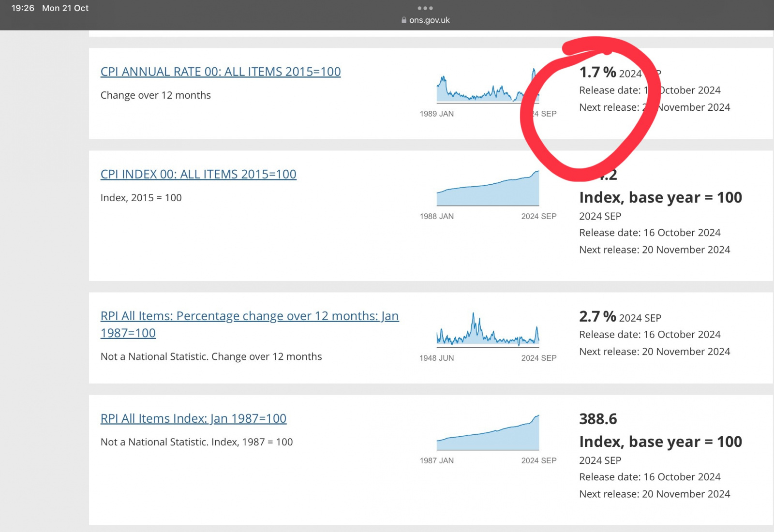Open the three-dot multitasking menu at top
This screenshot has width=774, height=532.
coord(425,8)
